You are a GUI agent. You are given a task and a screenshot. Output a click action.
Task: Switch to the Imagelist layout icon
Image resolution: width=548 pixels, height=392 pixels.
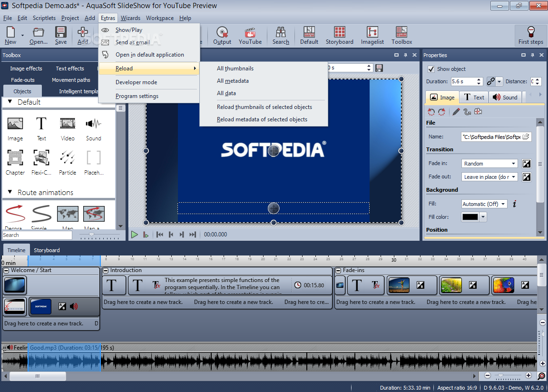click(372, 35)
